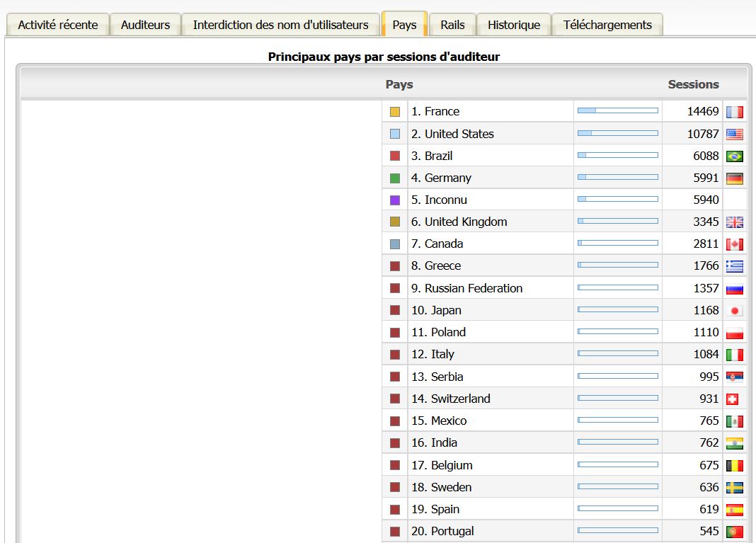Click the France flag icon
Viewport: 756px width, 543px height.
(734, 112)
